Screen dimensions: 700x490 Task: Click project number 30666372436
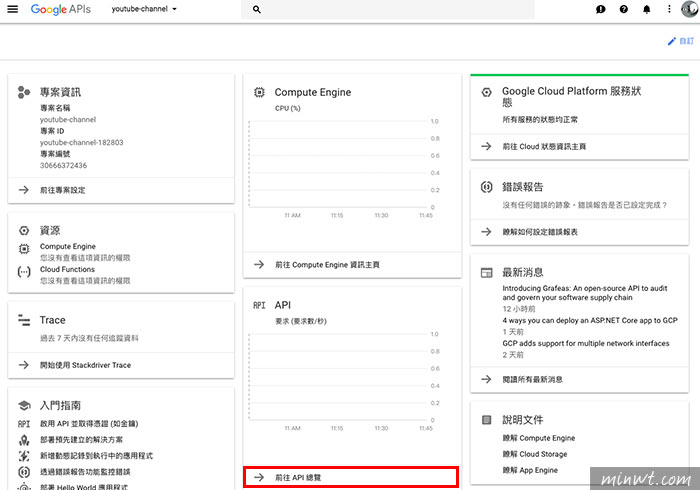pos(63,166)
